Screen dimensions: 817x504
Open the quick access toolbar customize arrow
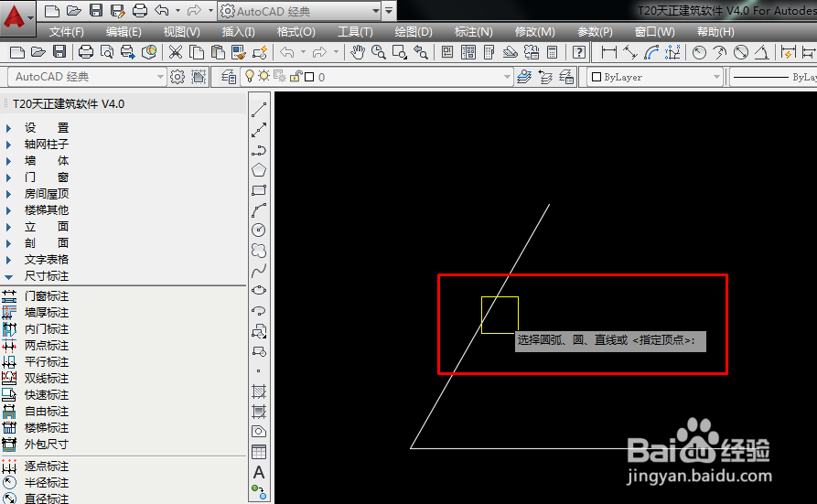click(x=389, y=11)
